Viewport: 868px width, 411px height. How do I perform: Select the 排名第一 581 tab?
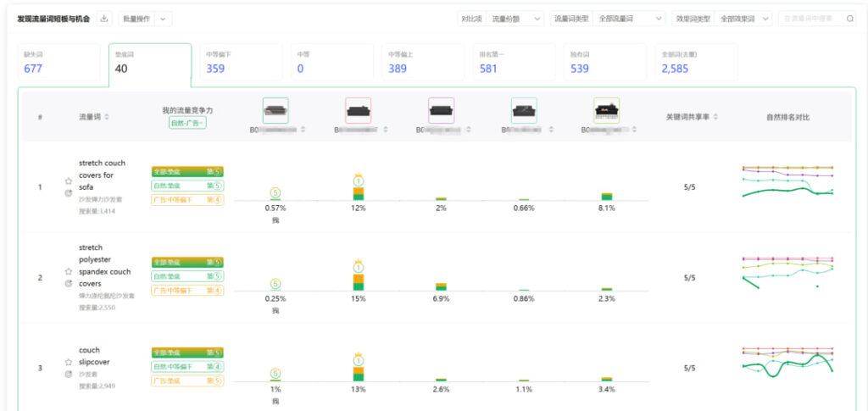513,63
